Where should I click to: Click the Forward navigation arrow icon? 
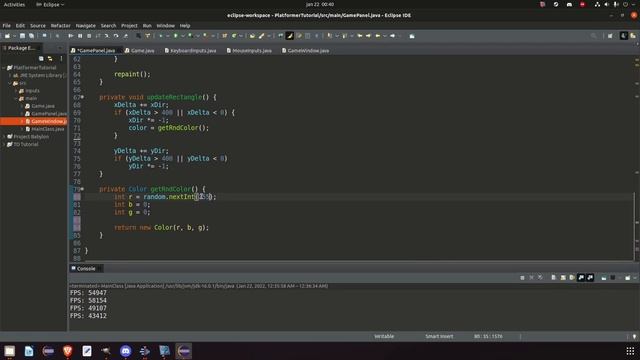[392, 36]
